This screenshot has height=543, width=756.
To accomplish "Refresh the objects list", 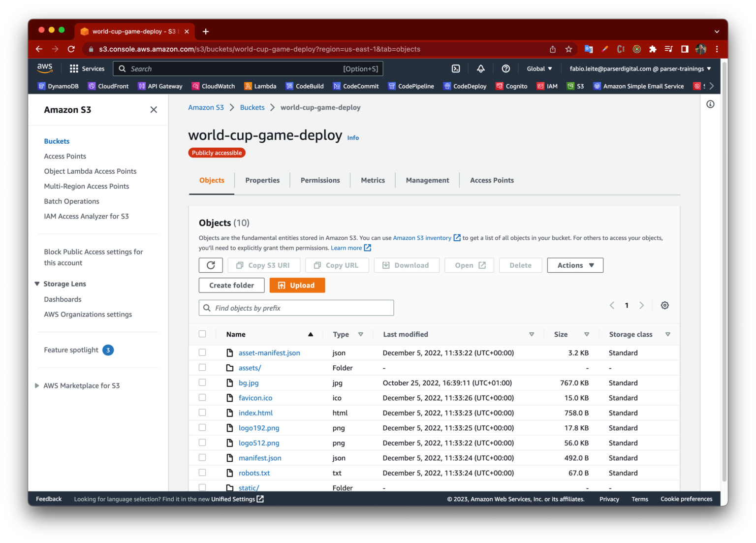I will (211, 265).
